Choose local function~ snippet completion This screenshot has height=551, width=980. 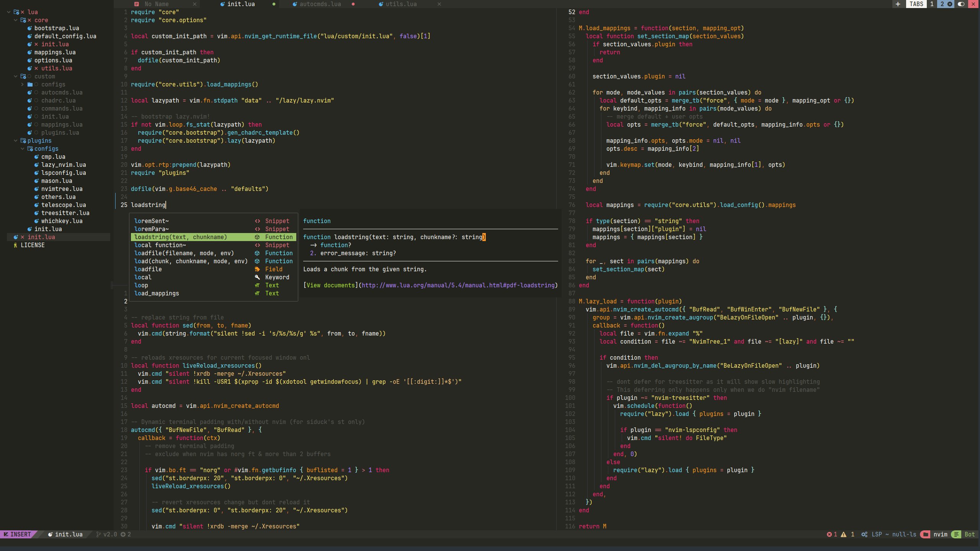(214, 245)
